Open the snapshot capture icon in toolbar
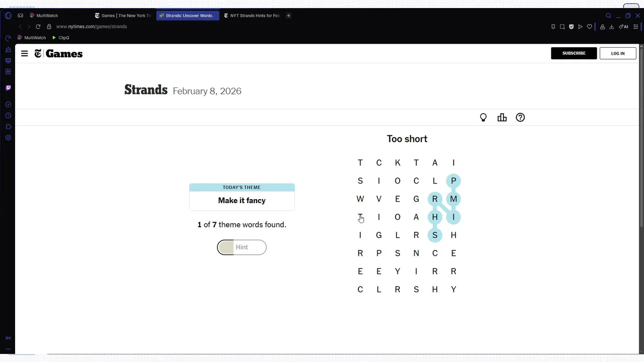644x362 pixels. [562, 27]
